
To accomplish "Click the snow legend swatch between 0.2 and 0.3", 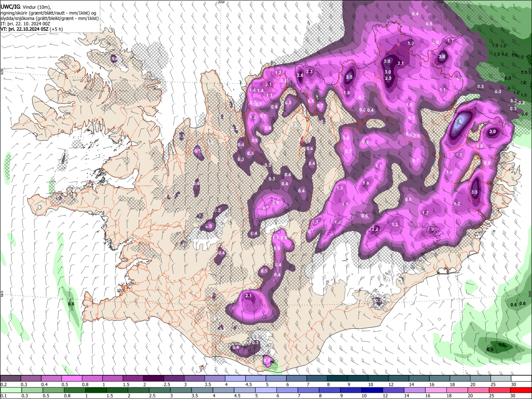I will pos(10,379).
